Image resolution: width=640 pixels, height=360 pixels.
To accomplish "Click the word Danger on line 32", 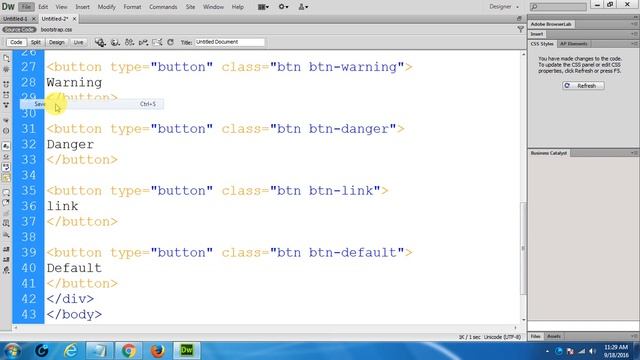I will point(70,144).
